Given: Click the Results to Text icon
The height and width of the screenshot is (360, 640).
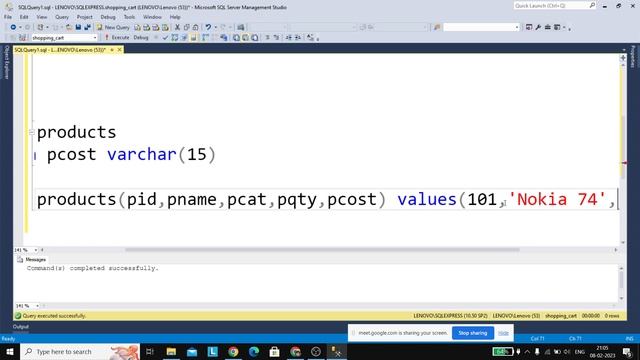Looking at the screenshot, I should pyautogui.click(x=236, y=38).
